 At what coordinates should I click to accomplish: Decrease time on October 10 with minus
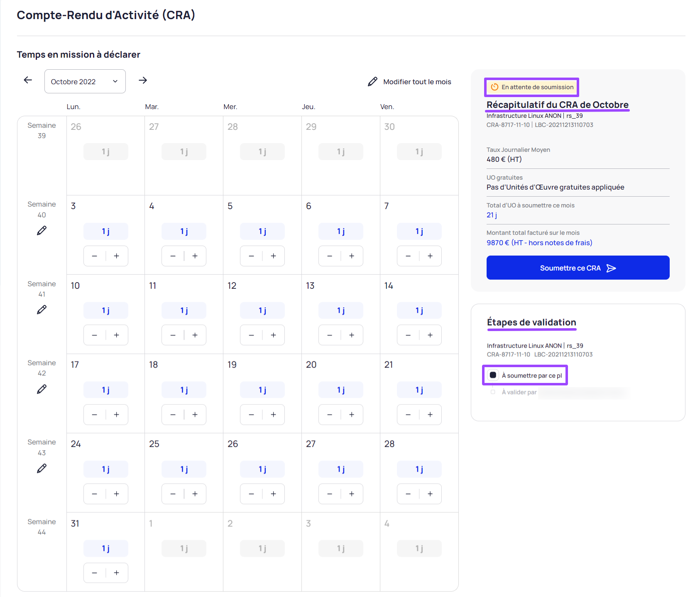(95, 335)
